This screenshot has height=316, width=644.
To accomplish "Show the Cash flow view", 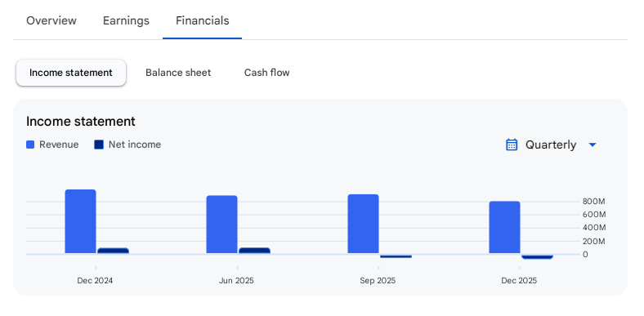I will (267, 73).
